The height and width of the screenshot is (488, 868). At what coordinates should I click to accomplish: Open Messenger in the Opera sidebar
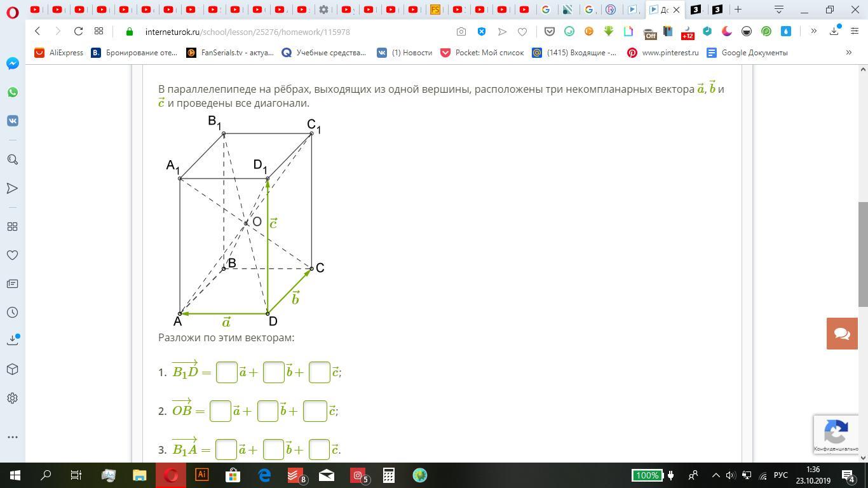(x=12, y=64)
